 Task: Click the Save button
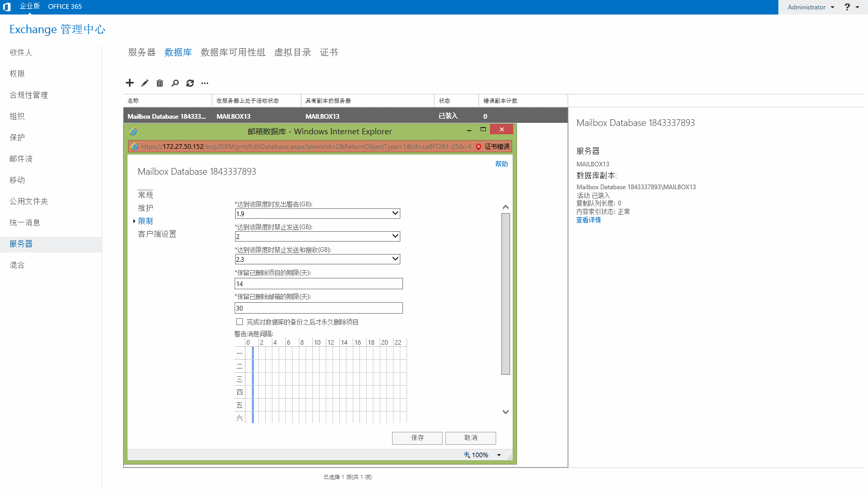click(417, 438)
